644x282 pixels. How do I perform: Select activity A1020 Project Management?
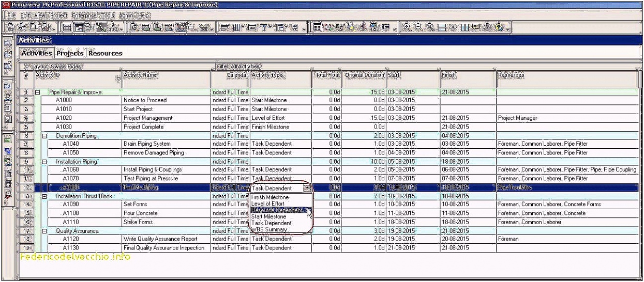[147, 118]
